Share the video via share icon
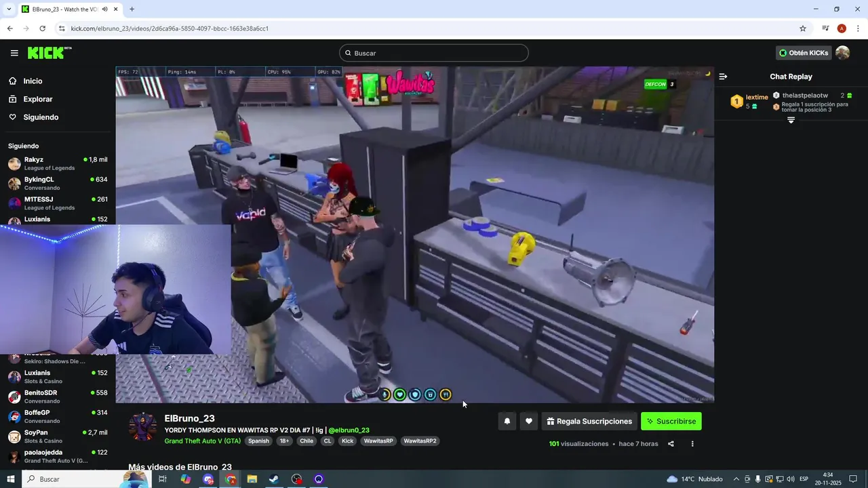The image size is (868, 488). 671,444
